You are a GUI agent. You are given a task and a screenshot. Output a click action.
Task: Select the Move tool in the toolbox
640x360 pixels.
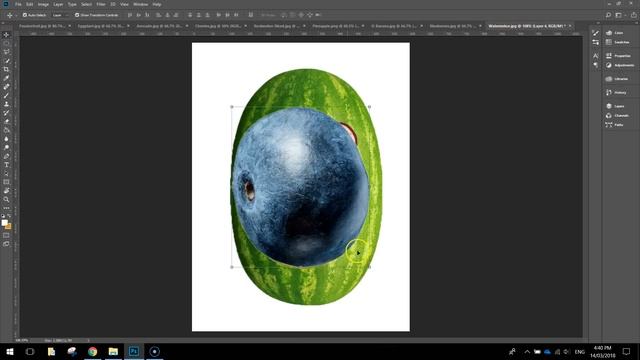[6, 35]
